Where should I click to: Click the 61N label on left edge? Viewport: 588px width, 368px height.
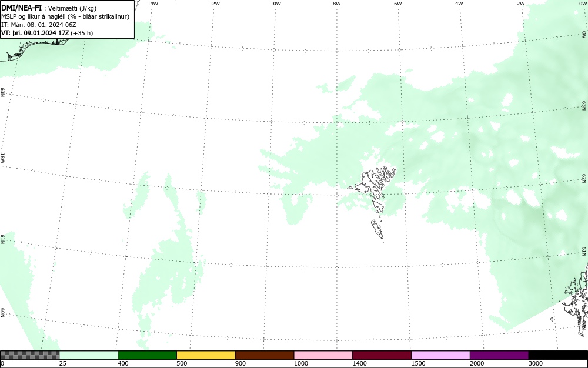tap(2, 239)
